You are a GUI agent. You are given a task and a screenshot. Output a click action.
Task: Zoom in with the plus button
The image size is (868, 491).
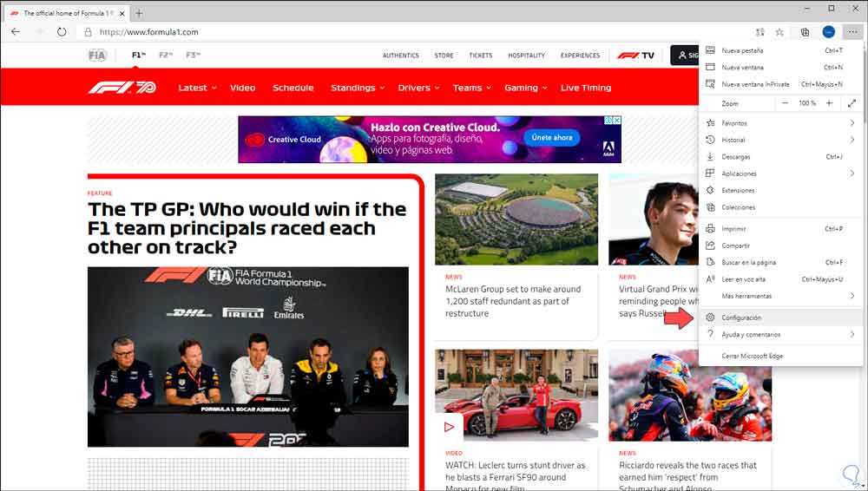829,103
